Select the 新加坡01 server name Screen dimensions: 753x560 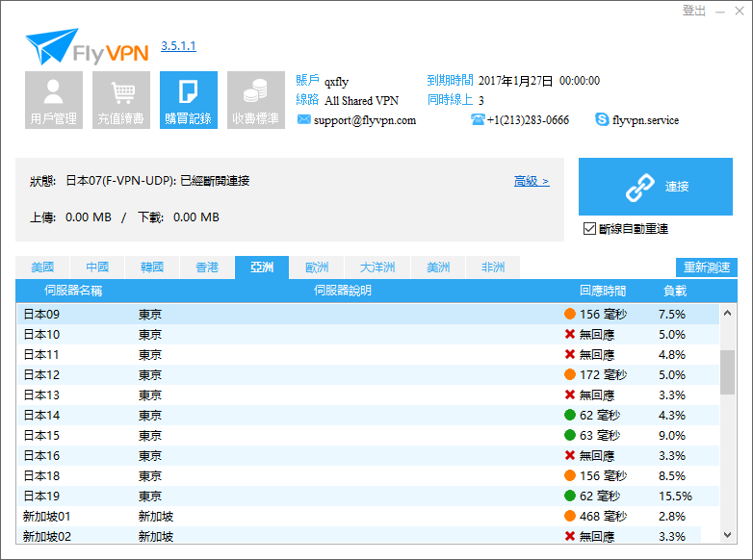click(47, 517)
